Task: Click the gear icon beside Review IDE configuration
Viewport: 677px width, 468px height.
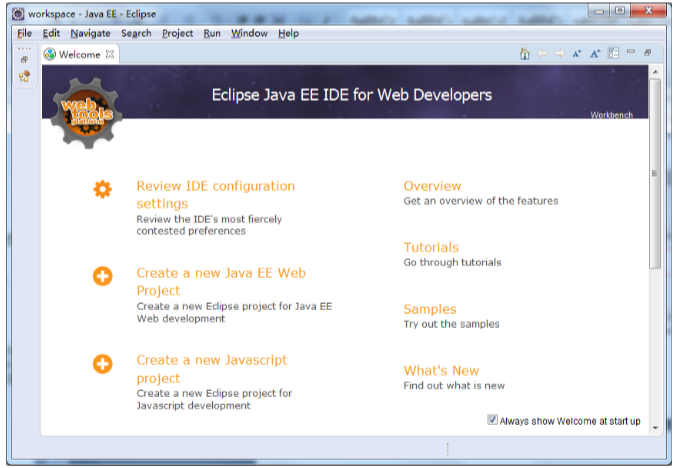Action: click(102, 189)
